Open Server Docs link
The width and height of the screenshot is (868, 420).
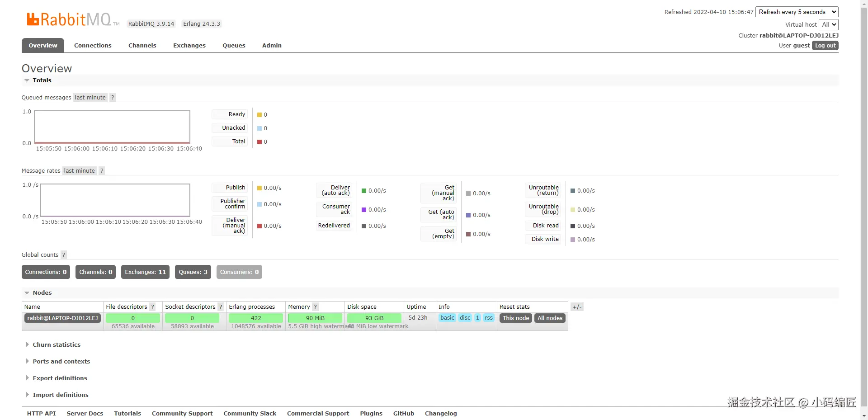coord(85,414)
